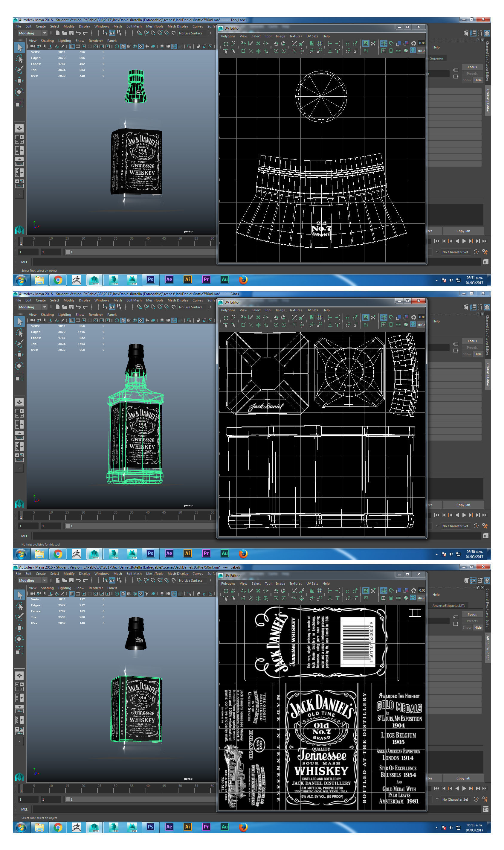Toggle Attribute Editor panel icon in Top_Label window
504x850 pixels.
click(473, 33)
